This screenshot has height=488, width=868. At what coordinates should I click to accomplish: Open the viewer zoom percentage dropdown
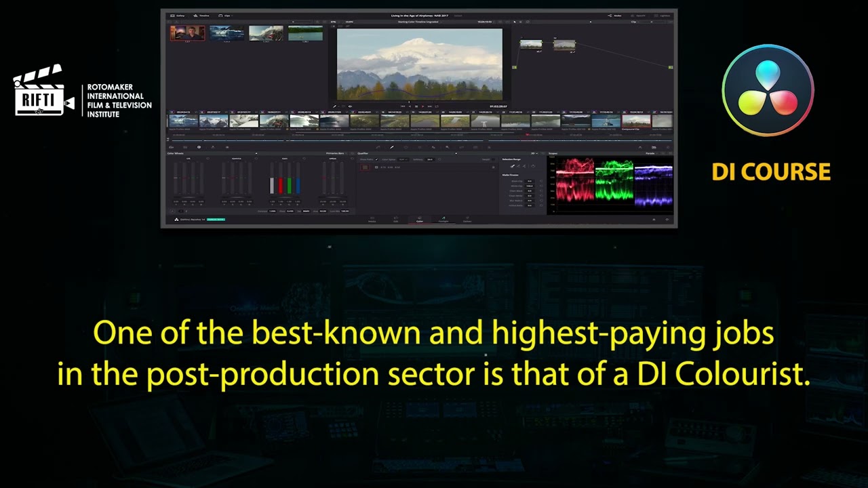click(x=335, y=22)
